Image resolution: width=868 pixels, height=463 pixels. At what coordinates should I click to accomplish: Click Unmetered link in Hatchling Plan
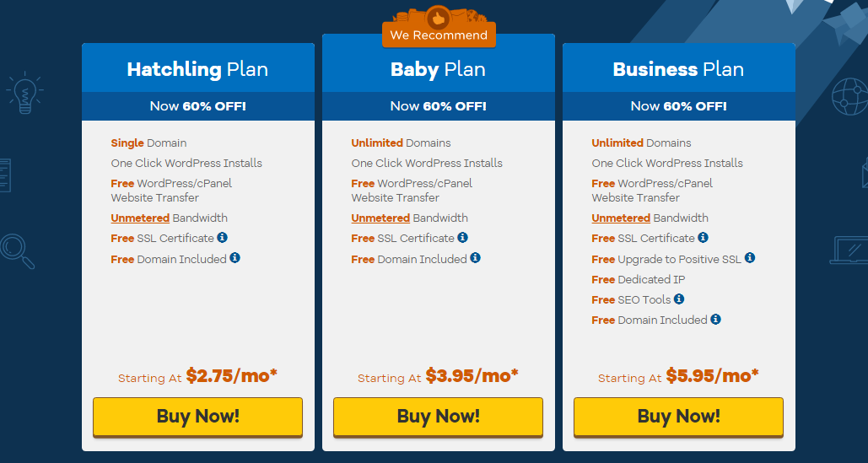pos(140,218)
